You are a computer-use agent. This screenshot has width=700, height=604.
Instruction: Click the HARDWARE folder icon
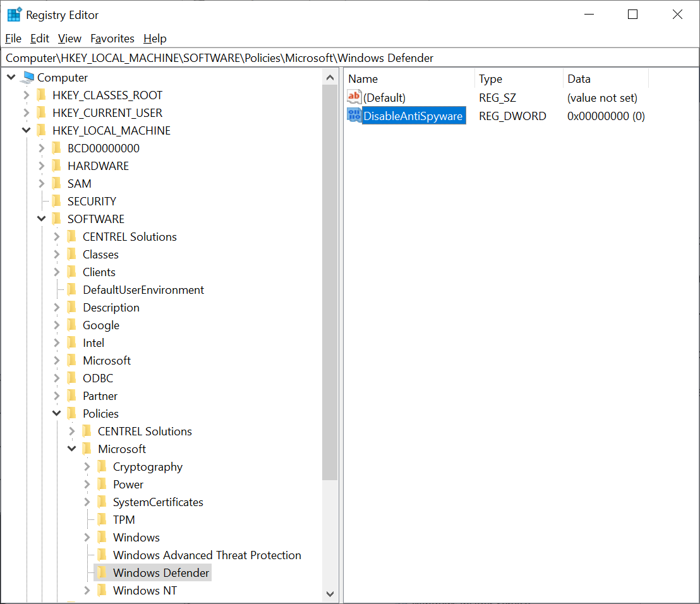(x=57, y=166)
